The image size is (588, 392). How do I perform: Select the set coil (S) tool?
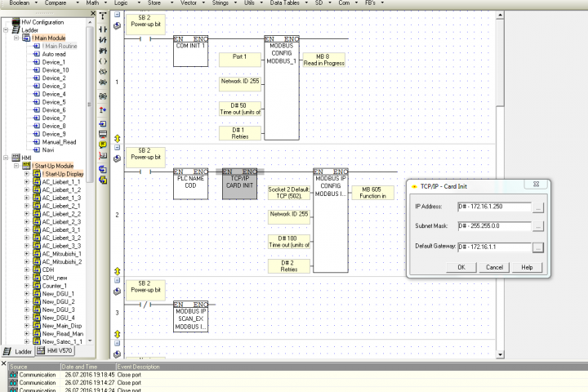(x=103, y=72)
